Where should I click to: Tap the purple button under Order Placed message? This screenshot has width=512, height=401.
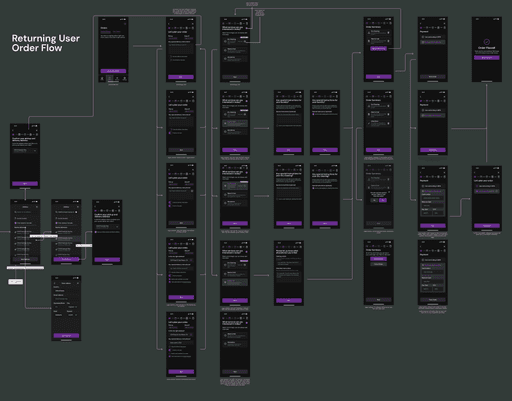[x=487, y=58]
